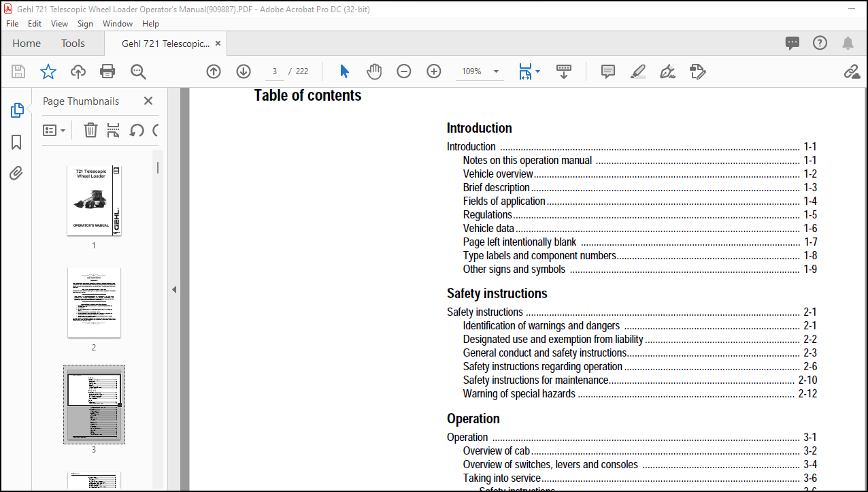The width and height of the screenshot is (868, 492).
Task: Click the insert pages icon
Action: (114, 130)
